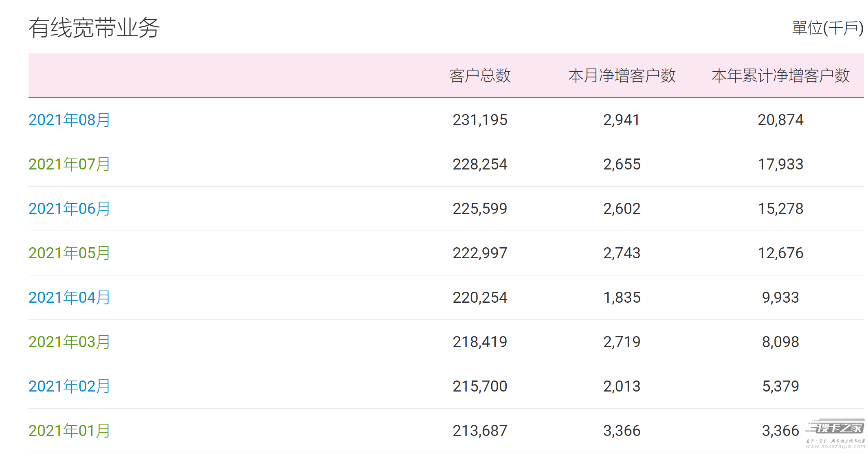Open the 2021年06月 report link

69,209
